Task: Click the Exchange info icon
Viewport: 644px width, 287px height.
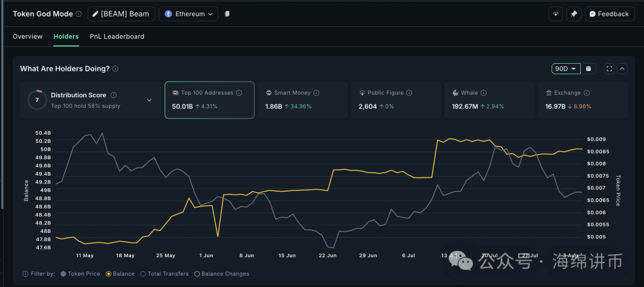Action: click(587, 93)
